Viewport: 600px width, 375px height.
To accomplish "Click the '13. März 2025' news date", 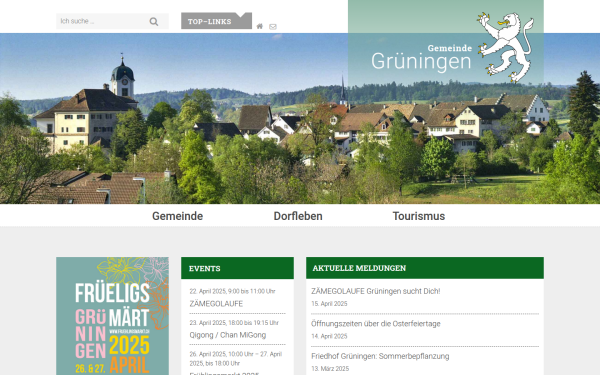I will pyautogui.click(x=330, y=369).
